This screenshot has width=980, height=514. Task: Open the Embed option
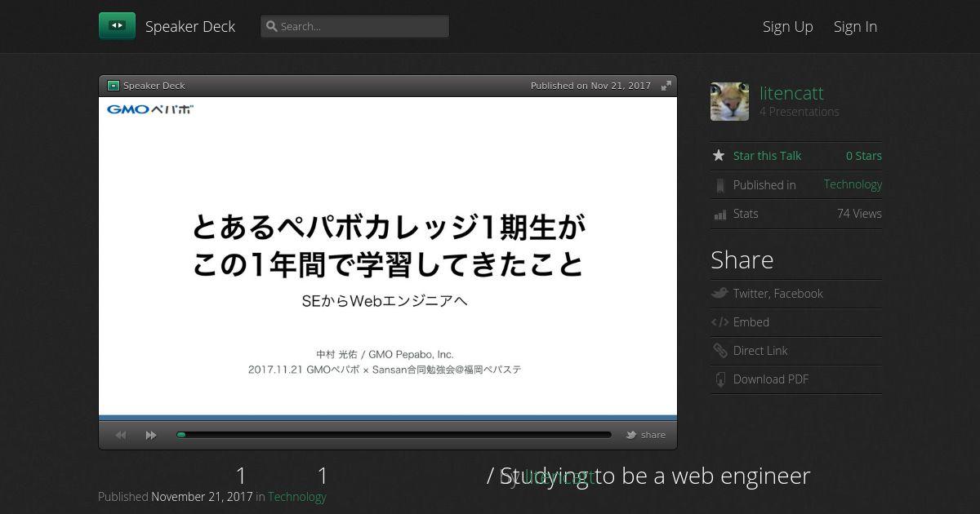(x=751, y=322)
